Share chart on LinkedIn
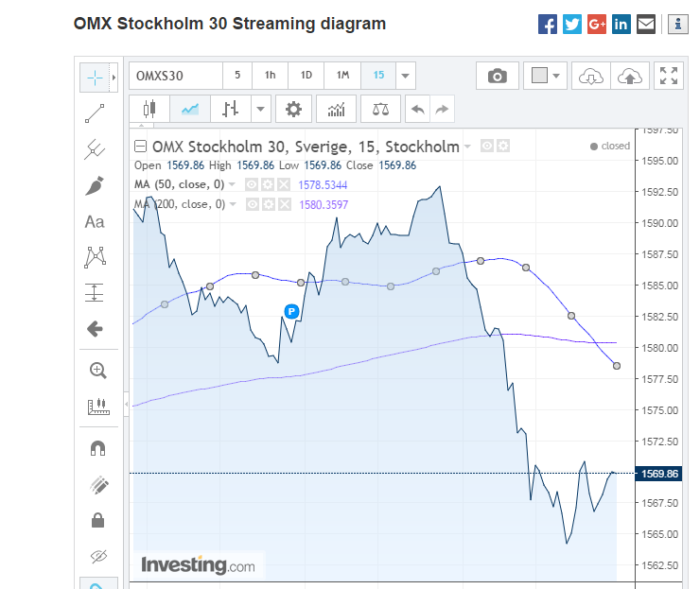700x589 pixels. click(x=621, y=24)
